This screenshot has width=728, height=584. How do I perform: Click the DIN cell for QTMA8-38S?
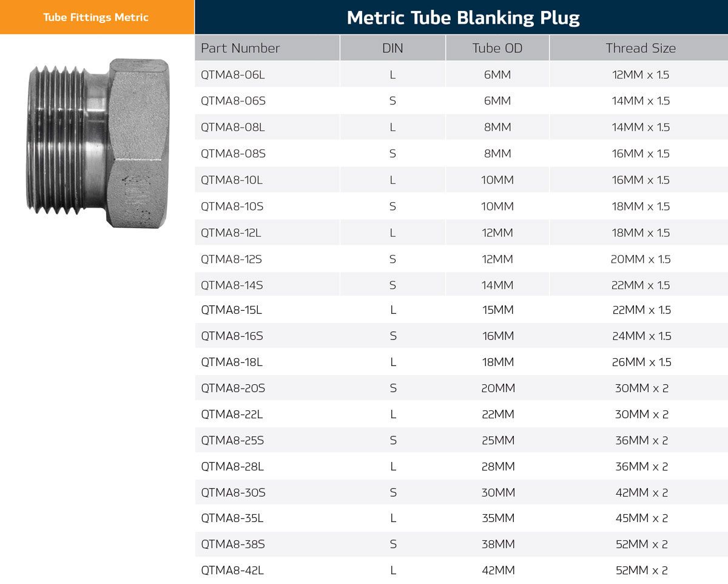coord(393,545)
